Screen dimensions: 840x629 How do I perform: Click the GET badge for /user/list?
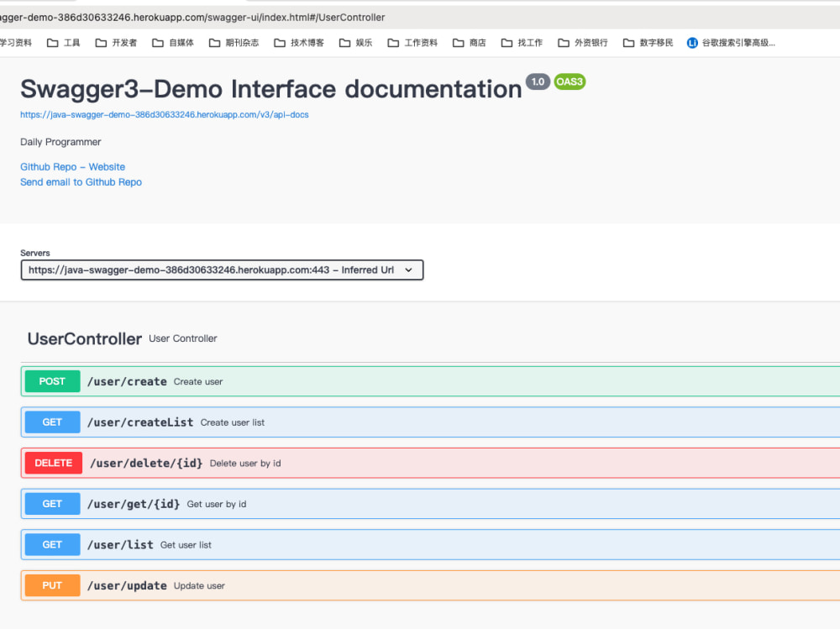click(x=52, y=544)
